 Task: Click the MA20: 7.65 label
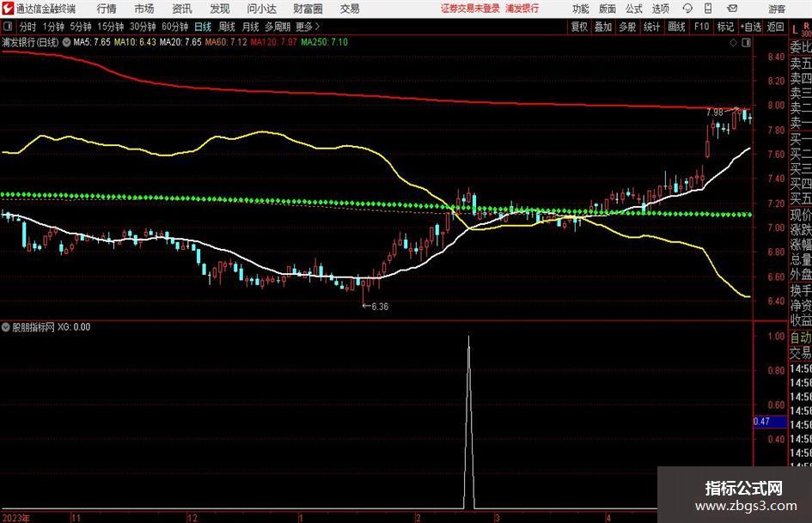[x=180, y=42]
